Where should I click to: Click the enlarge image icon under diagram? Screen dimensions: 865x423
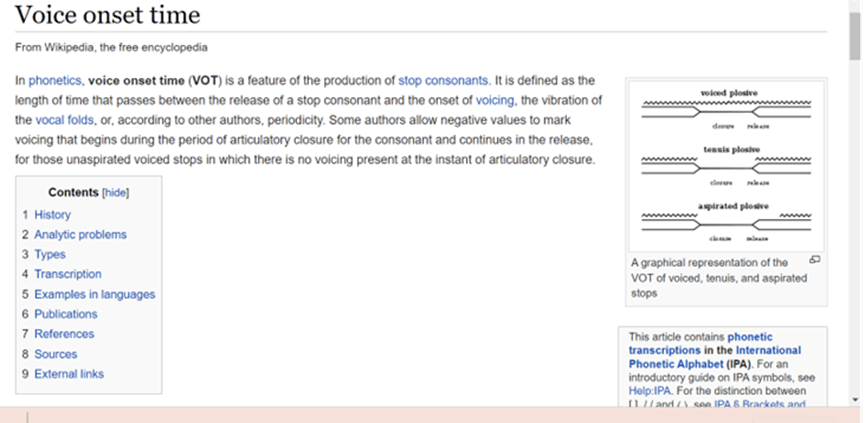[x=814, y=259]
